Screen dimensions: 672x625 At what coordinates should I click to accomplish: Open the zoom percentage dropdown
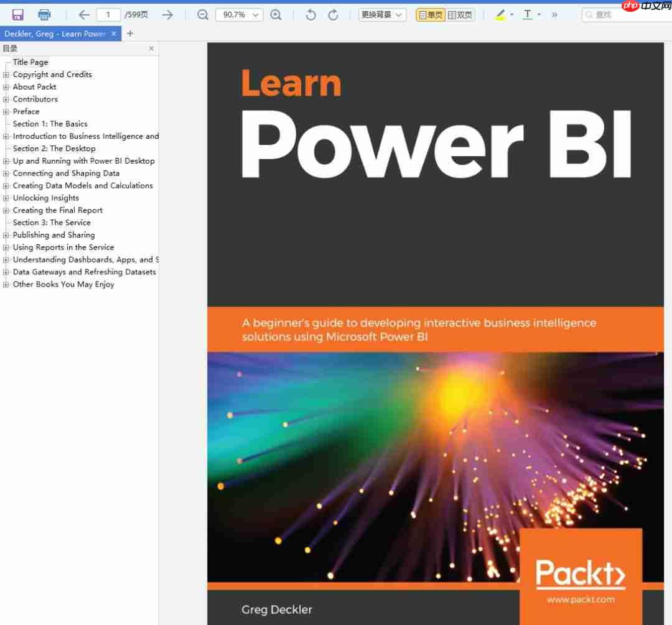[x=254, y=14]
